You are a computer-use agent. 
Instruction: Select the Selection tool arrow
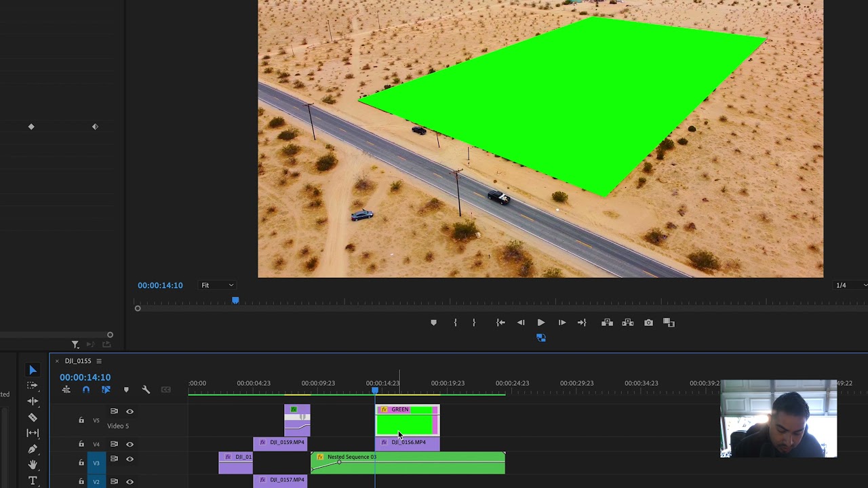tap(33, 369)
